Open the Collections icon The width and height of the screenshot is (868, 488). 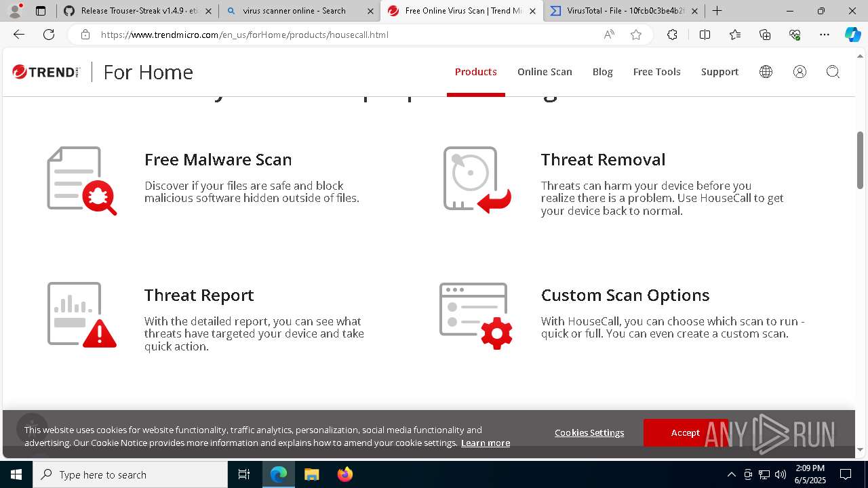coord(765,35)
